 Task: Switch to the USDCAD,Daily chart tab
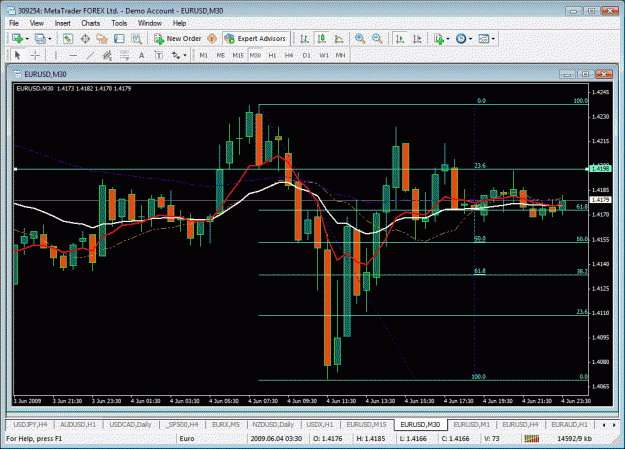tap(130, 425)
